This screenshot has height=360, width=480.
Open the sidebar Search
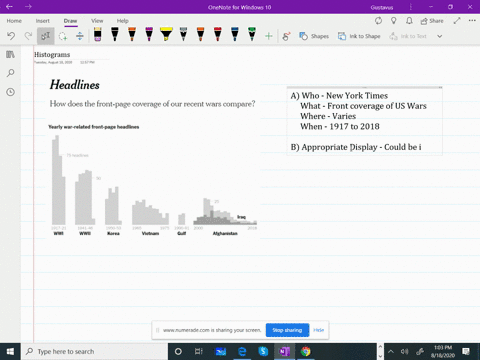[10, 73]
